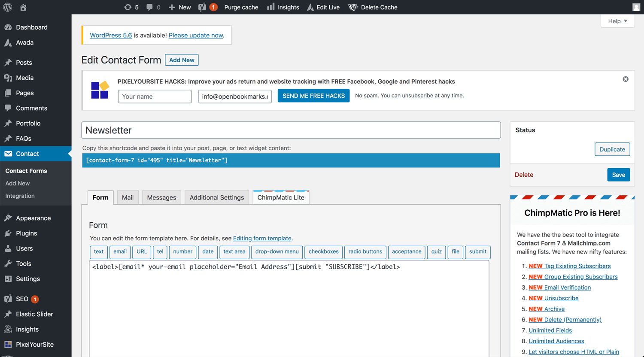Insert email tag button
Image resolution: width=644 pixels, height=357 pixels.
point(120,252)
